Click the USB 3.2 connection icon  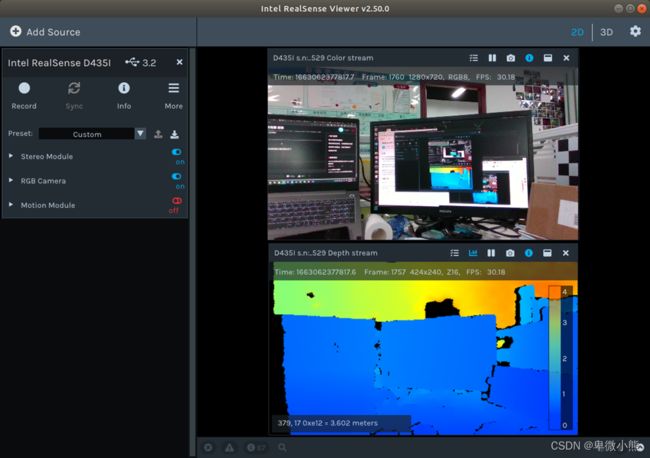132,62
